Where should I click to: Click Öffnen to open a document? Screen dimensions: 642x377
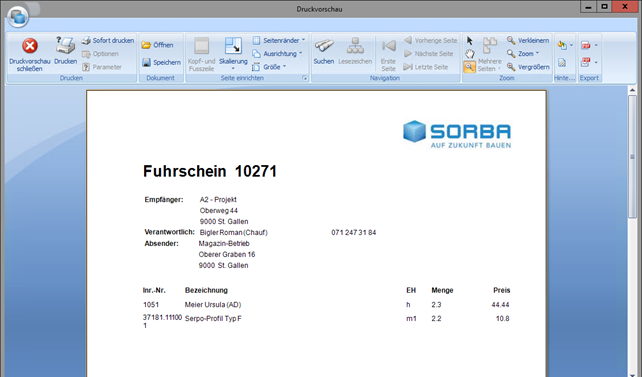[158, 45]
